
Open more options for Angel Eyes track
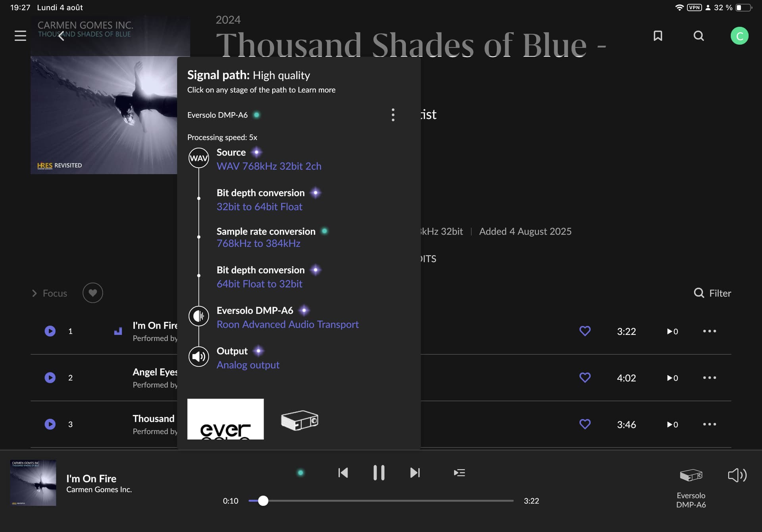(709, 378)
